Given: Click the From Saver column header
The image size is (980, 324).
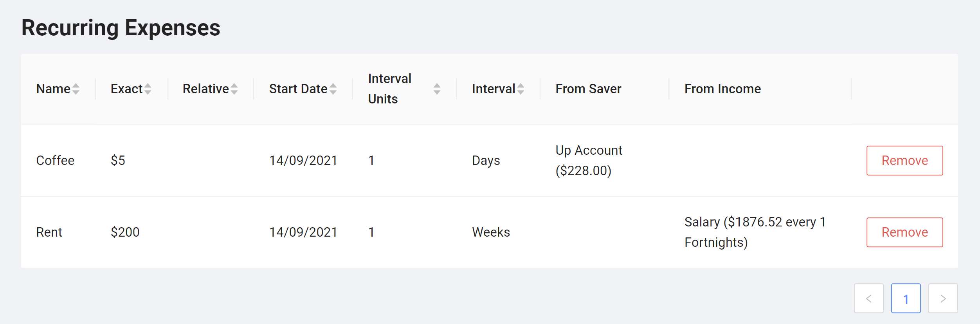Looking at the screenshot, I should pos(588,89).
